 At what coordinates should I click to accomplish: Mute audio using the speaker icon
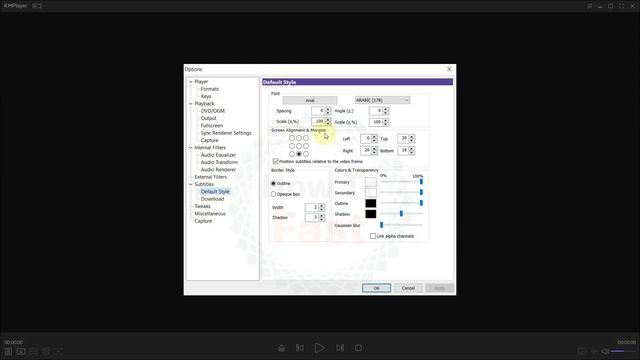pos(605,351)
